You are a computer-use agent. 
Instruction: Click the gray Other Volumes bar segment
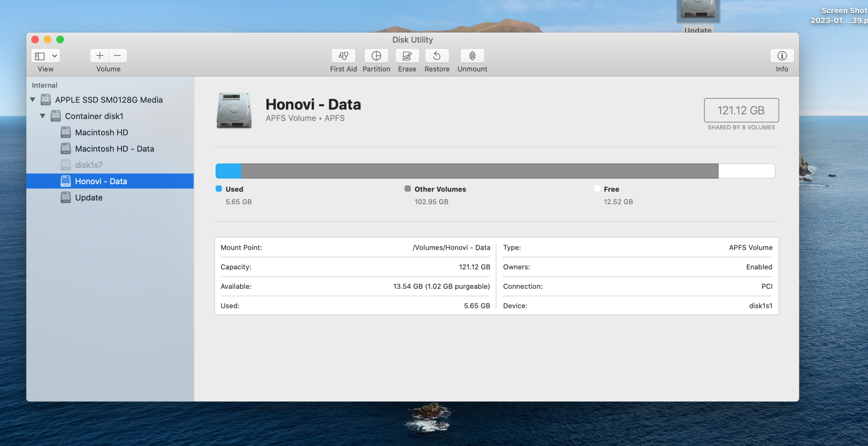point(480,171)
